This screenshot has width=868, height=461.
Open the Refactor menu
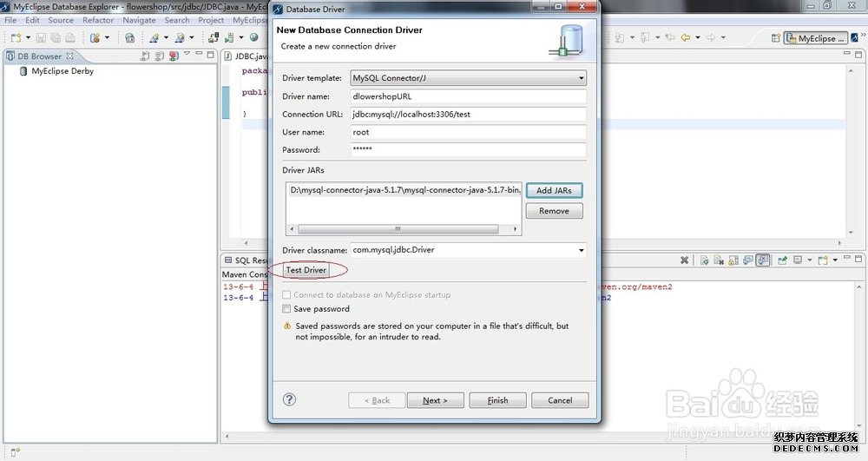(x=98, y=20)
